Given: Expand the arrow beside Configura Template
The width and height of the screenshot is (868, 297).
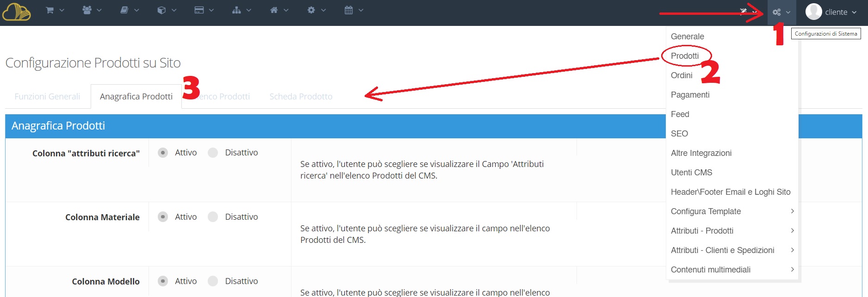Looking at the screenshot, I should coord(792,211).
